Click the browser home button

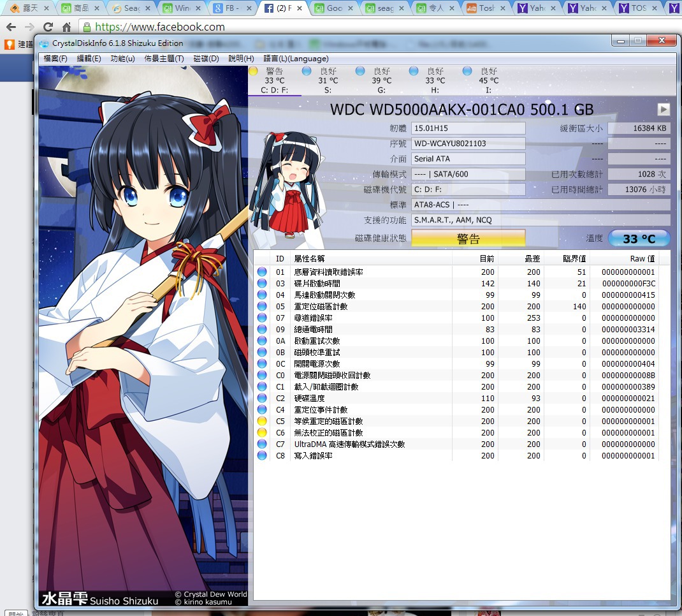tap(66, 27)
